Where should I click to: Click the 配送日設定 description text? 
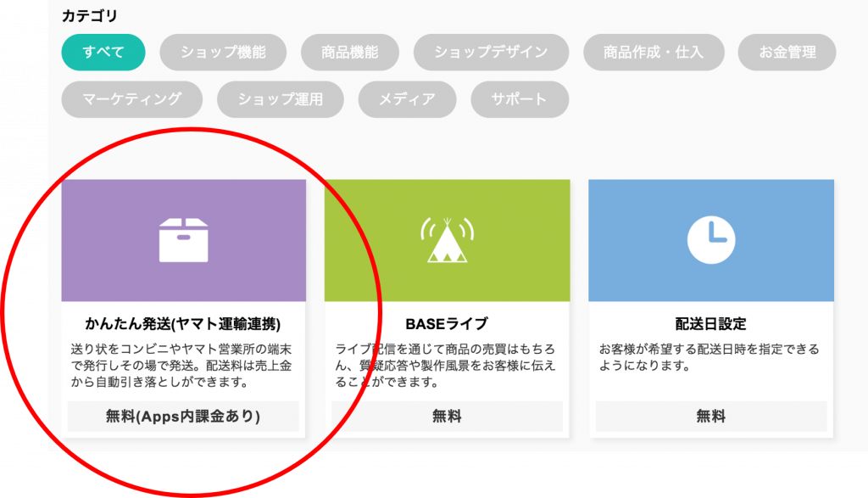tap(709, 357)
